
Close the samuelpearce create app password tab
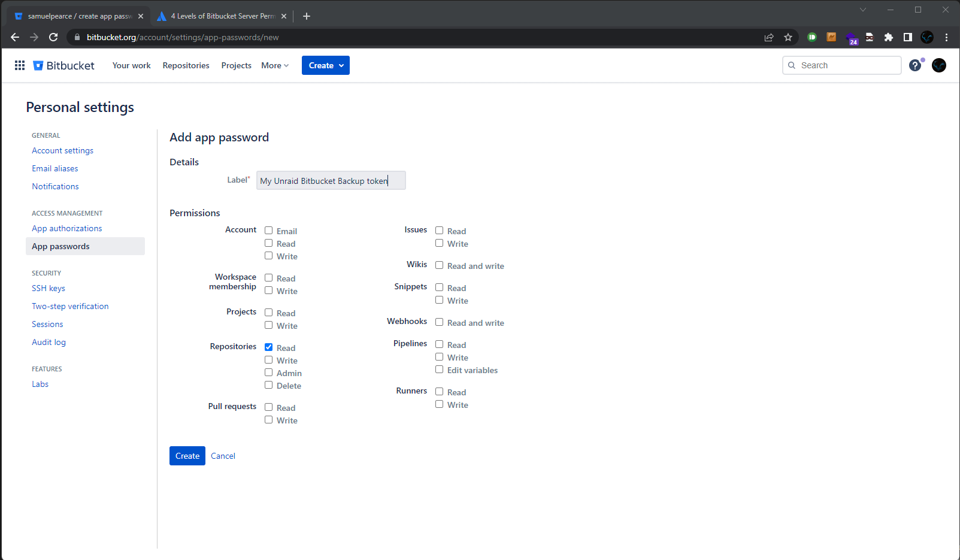tap(141, 16)
